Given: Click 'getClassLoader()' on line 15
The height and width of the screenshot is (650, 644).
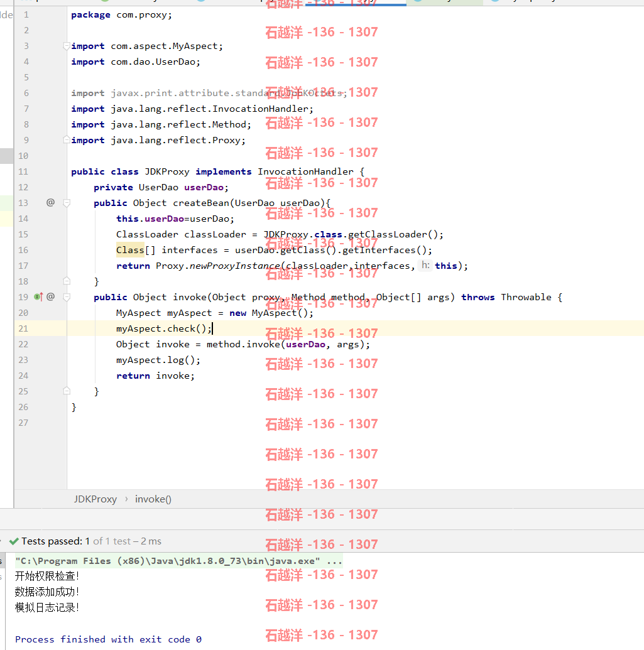Looking at the screenshot, I should click(x=393, y=235).
